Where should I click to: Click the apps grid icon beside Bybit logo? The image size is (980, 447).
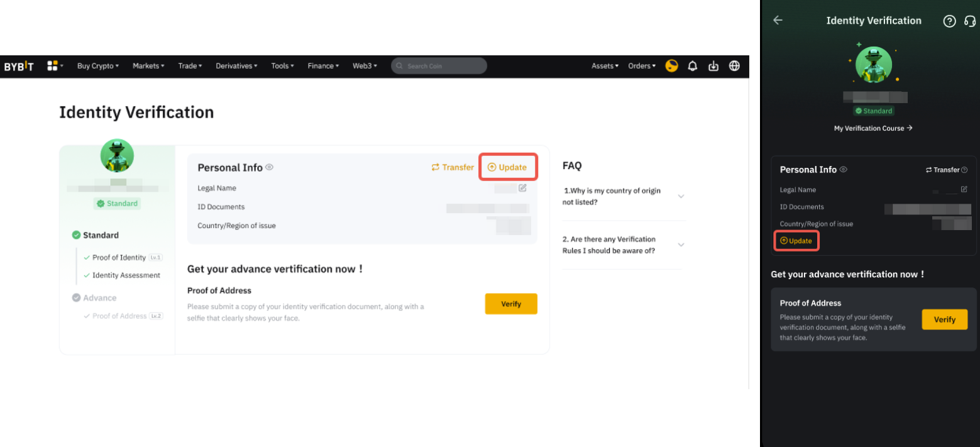click(x=53, y=65)
